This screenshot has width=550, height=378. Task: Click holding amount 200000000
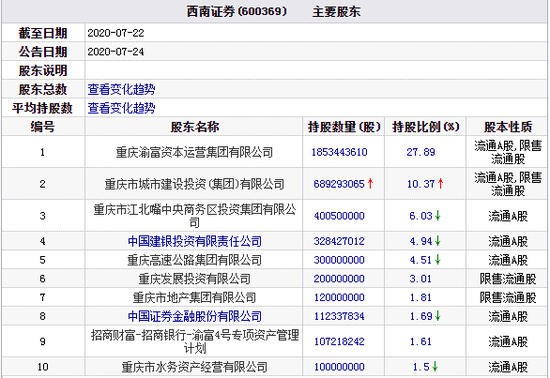click(x=339, y=279)
